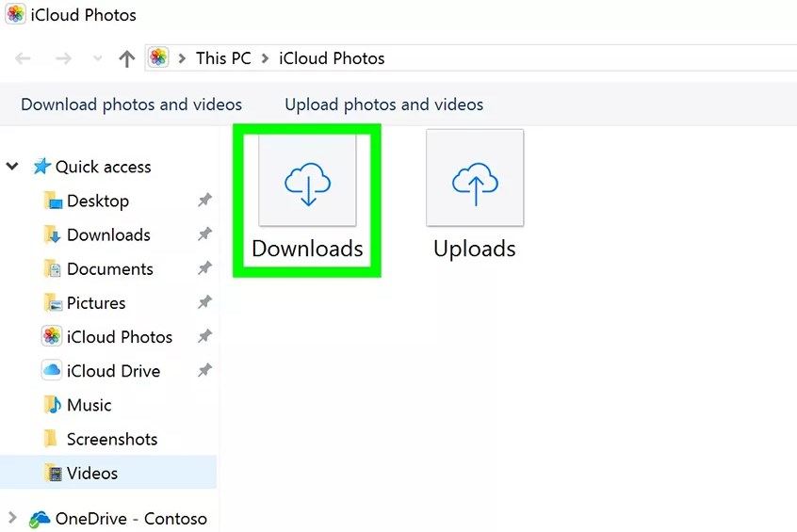Click the iCloud Photos title bar icon

15,14
